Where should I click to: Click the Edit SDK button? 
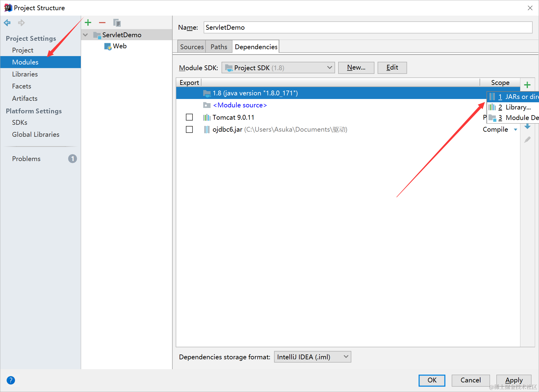[392, 68]
